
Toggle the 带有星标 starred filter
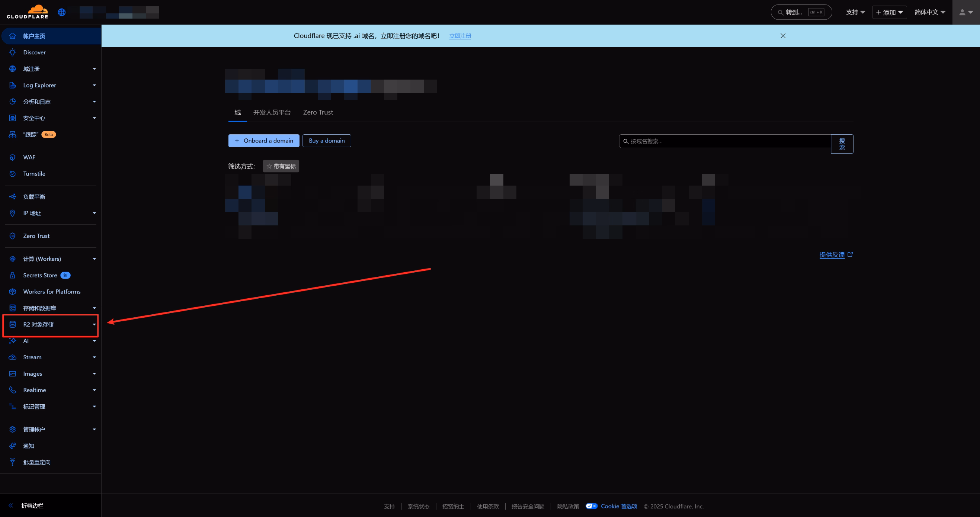click(x=281, y=166)
